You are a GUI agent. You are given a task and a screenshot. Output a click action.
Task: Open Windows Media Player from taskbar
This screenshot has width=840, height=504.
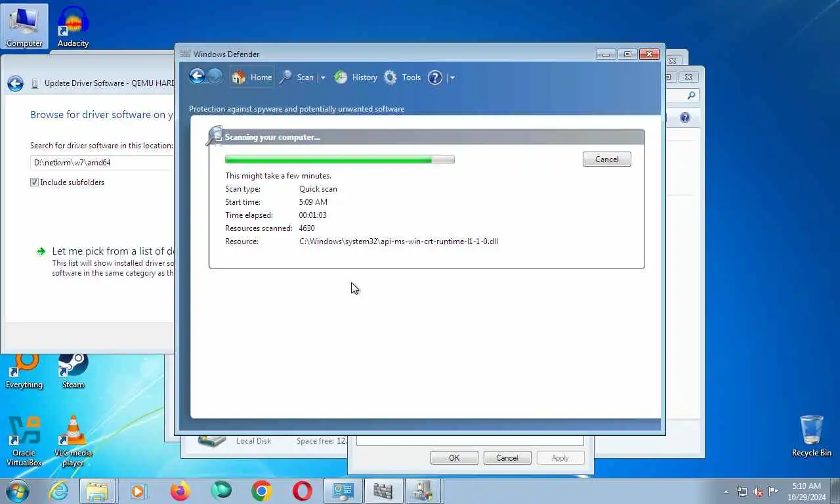pos(138,491)
